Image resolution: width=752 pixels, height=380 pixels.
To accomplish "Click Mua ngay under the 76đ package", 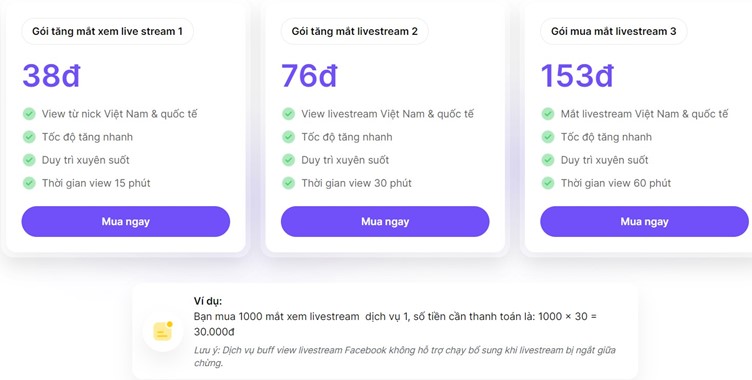I will click(x=385, y=222).
